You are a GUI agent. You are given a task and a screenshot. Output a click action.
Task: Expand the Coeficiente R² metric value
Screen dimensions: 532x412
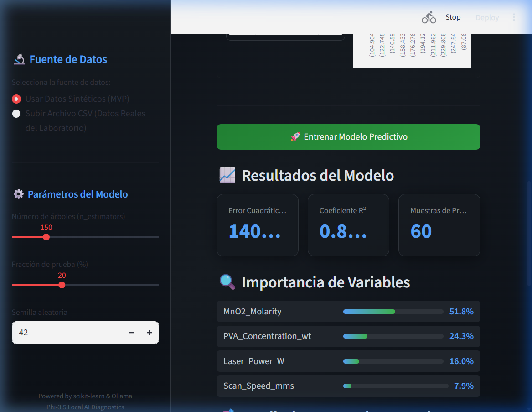coord(348,225)
